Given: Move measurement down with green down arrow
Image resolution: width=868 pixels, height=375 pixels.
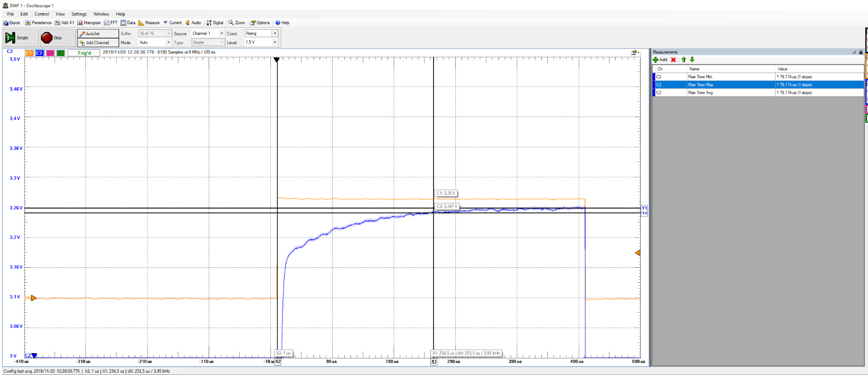Looking at the screenshot, I should pyautogui.click(x=692, y=60).
